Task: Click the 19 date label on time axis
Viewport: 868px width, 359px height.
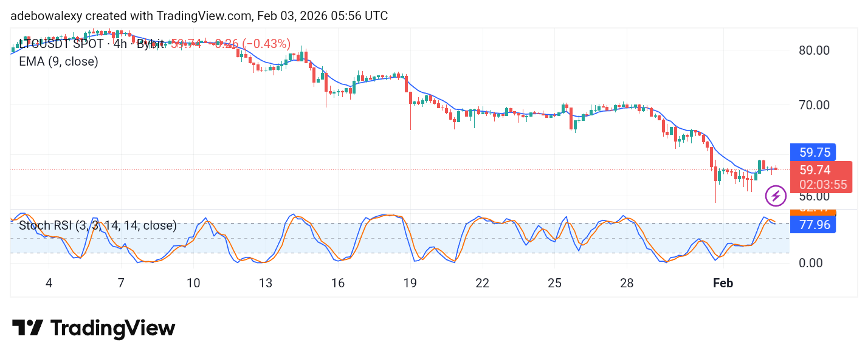Action: (410, 283)
